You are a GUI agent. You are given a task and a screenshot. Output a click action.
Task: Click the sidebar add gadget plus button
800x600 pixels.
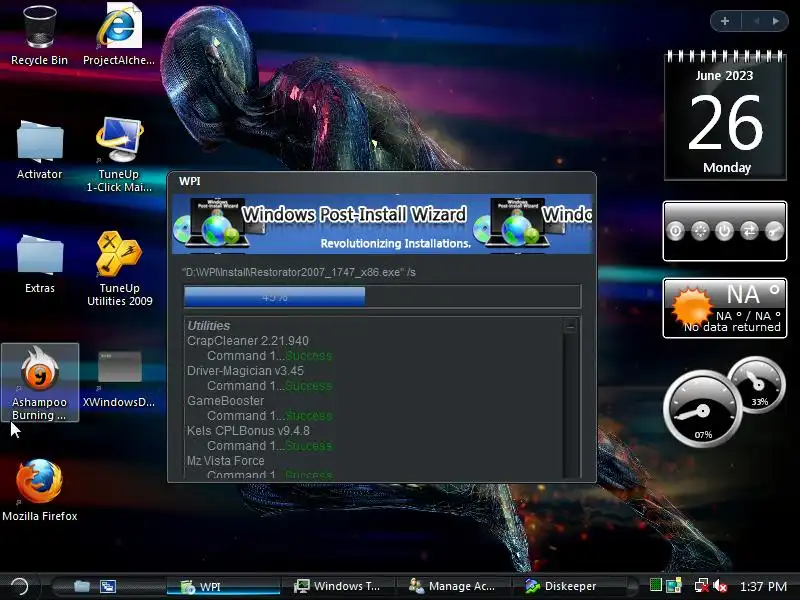point(725,21)
